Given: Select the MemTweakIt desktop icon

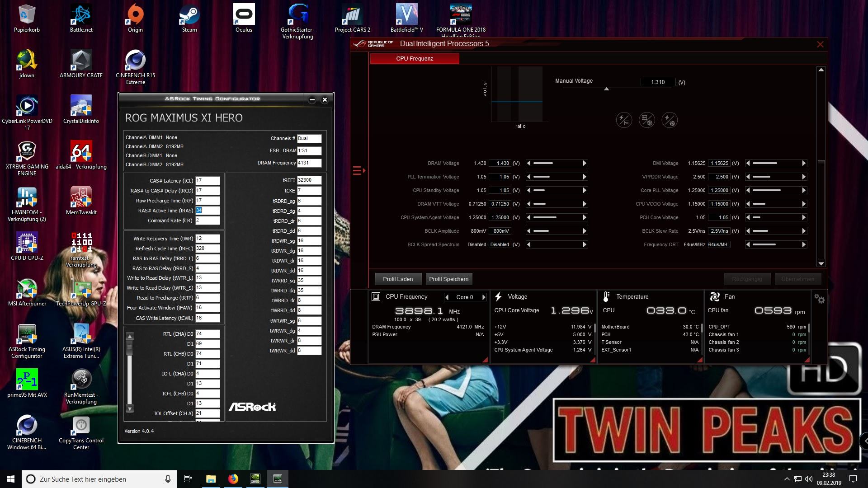Looking at the screenshot, I should point(81,201).
